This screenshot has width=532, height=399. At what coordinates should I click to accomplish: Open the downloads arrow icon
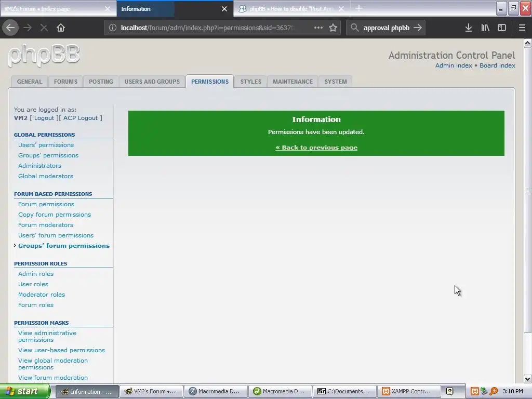click(x=469, y=28)
